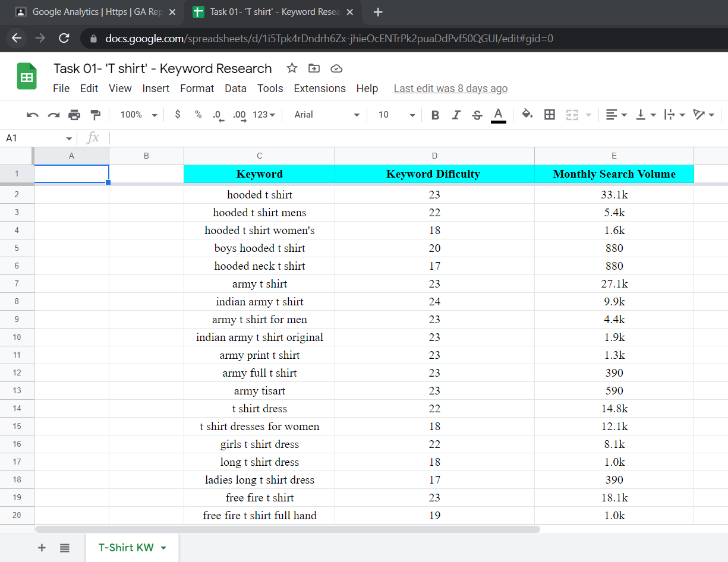Image resolution: width=728 pixels, height=562 pixels.
Task: Click the undo icon in toolbar
Action: [x=33, y=115]
